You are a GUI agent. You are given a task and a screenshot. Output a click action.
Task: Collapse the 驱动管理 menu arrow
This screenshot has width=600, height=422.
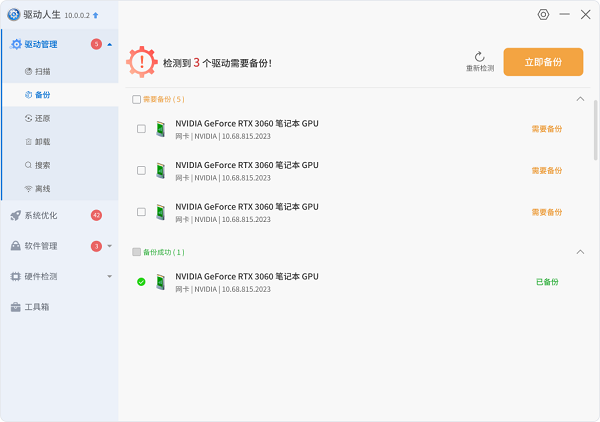[x=110, y=44]
